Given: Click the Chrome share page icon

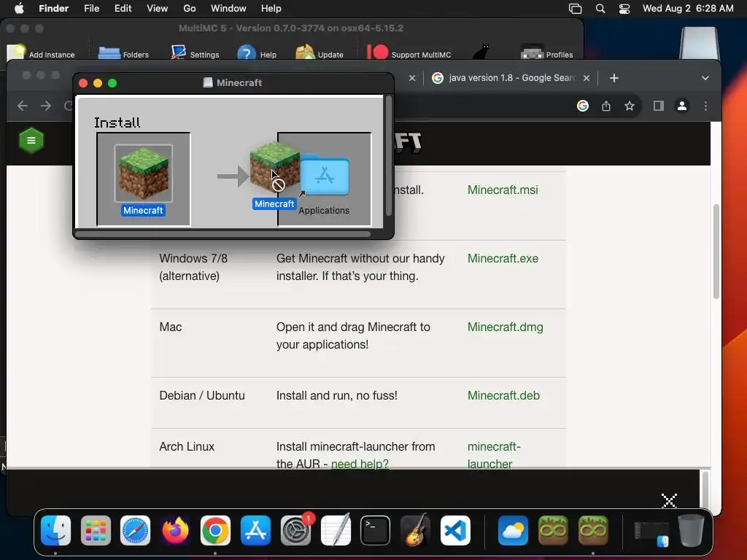Looking at the screenshot, I should (606, 106).
